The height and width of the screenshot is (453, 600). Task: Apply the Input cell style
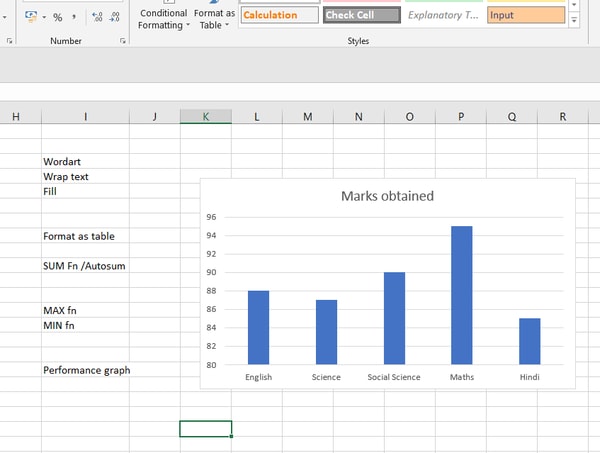[526, 15]
